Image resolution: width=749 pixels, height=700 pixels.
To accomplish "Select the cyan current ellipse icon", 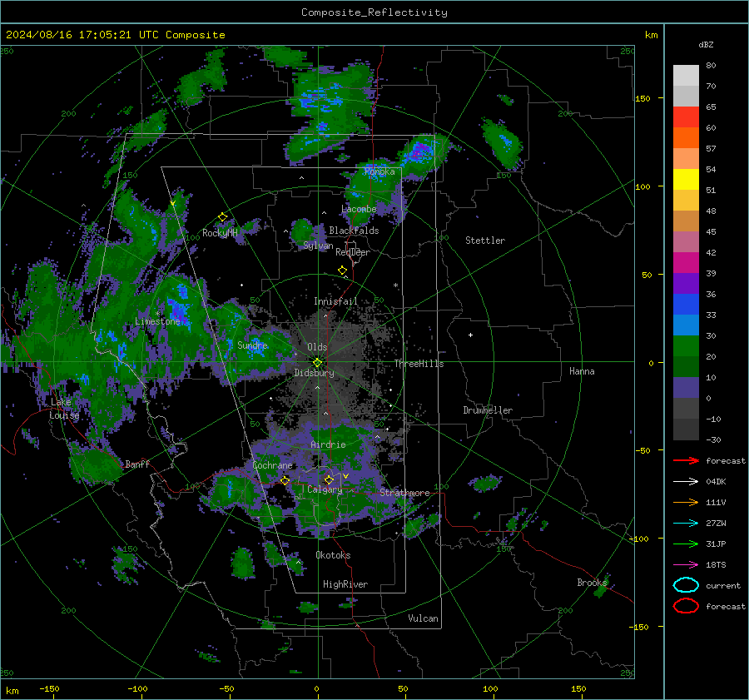I will click(x=686, y=585).
